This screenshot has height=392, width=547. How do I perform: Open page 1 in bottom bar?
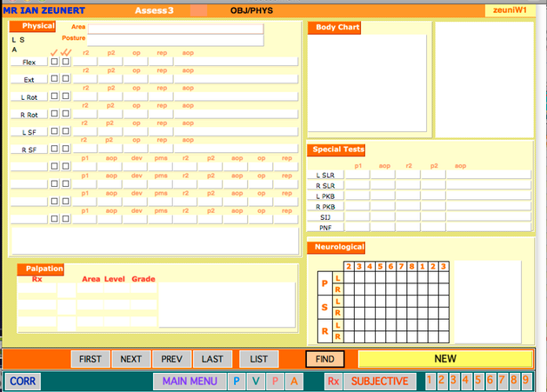430,380
